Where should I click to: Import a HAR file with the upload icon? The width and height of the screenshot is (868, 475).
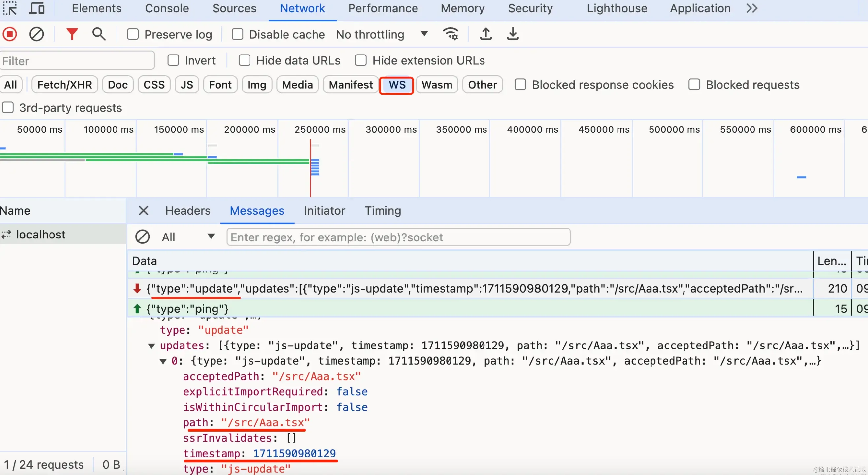pos(485,34)
